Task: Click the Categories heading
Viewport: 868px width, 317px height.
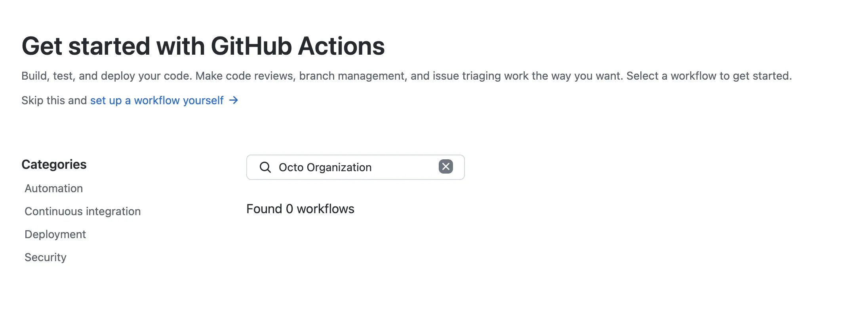Action: click(x=54, y=164)
